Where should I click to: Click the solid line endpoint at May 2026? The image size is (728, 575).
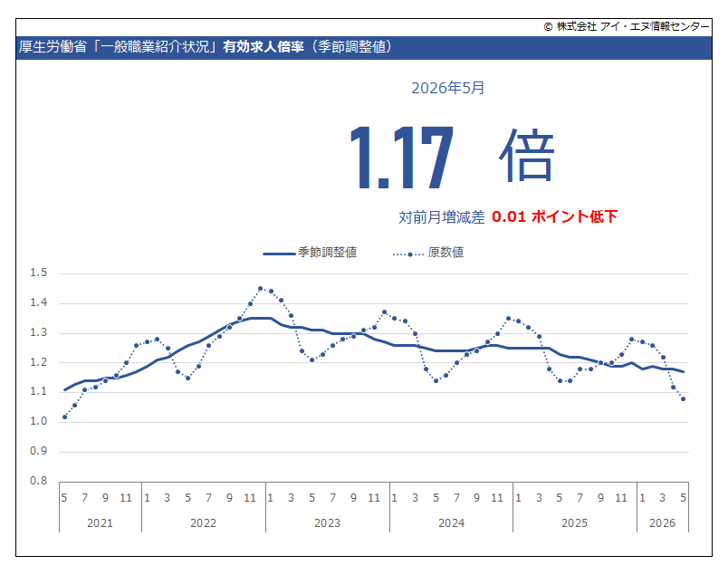click(684, 371)
